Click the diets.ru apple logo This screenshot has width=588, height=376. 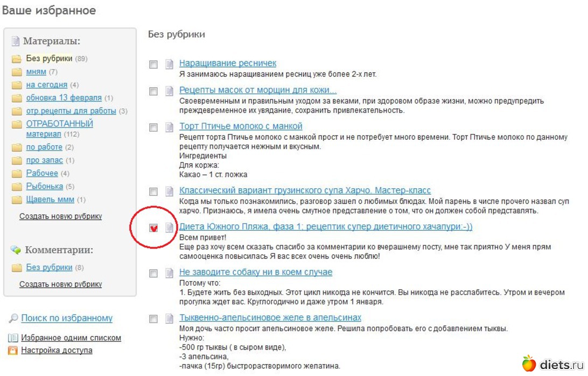tap(529, 363)
